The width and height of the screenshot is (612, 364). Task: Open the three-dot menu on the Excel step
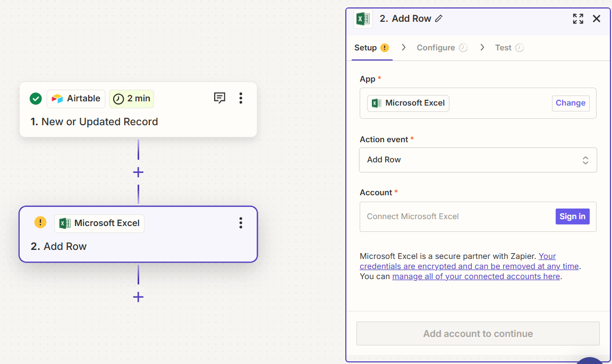coord(241,222)
